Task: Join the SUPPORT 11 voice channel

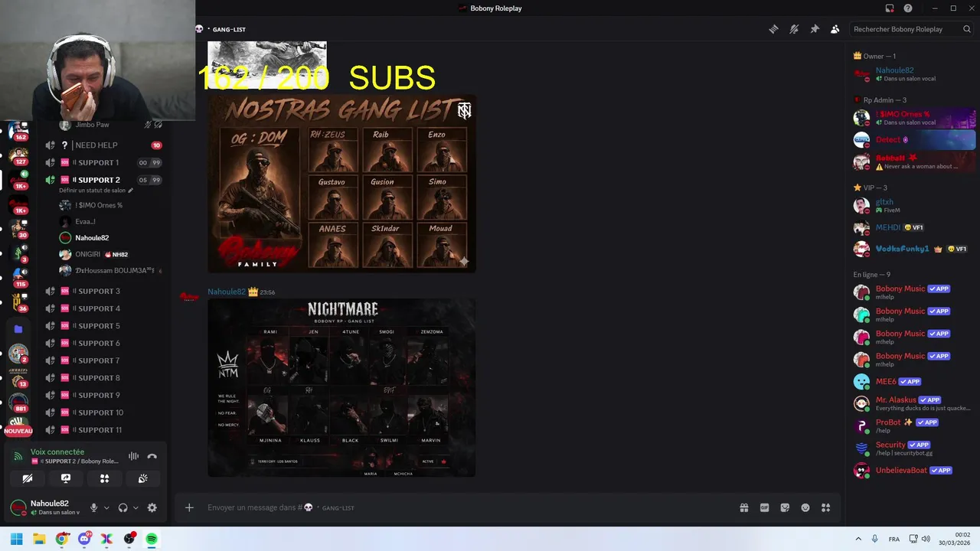Action: coord(103,430)
